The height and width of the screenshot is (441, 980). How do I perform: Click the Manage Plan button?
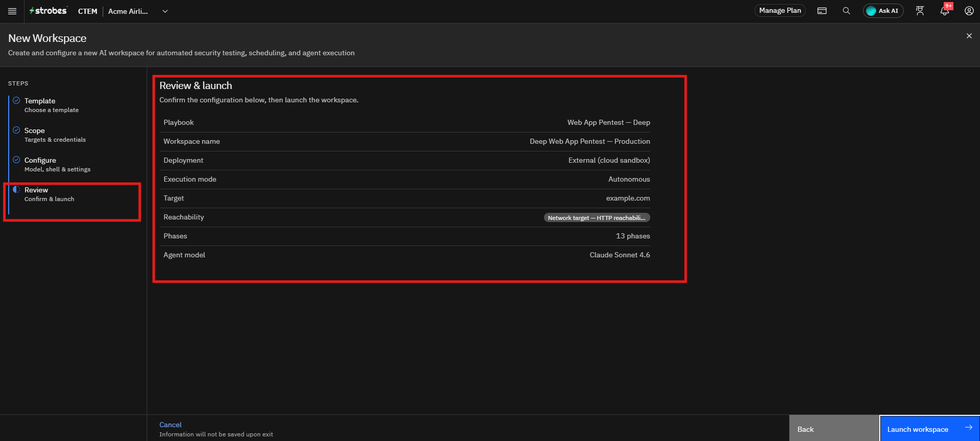(780, 11)
